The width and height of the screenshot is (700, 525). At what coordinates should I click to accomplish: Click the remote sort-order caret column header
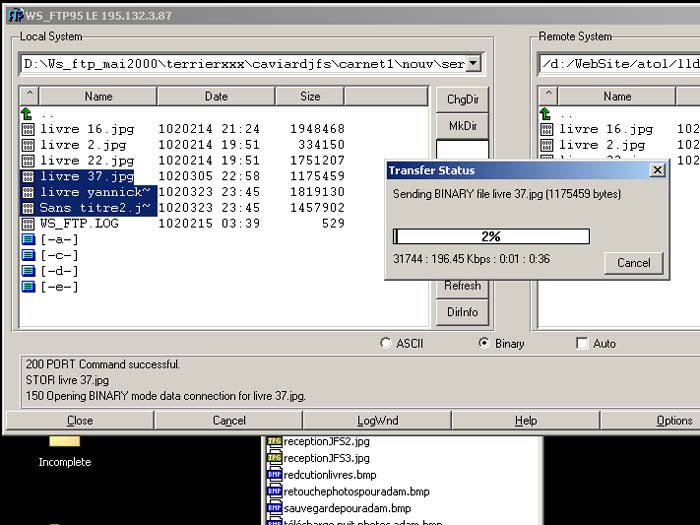[548, 96]
